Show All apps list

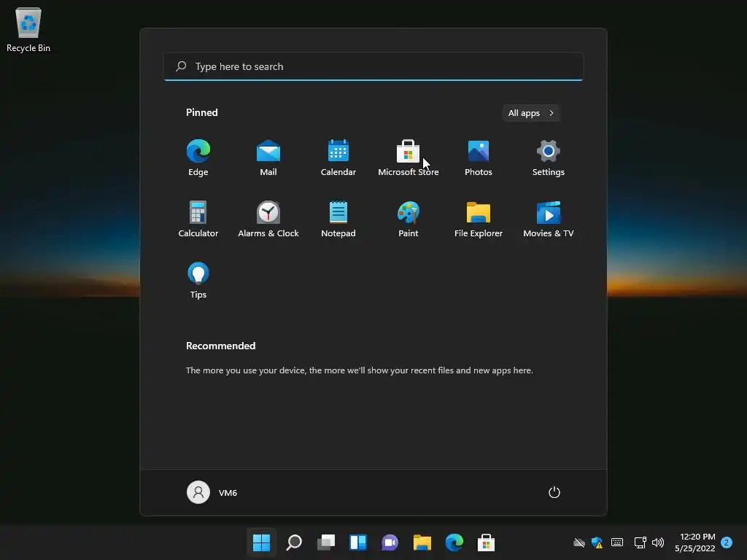(531, 113)
